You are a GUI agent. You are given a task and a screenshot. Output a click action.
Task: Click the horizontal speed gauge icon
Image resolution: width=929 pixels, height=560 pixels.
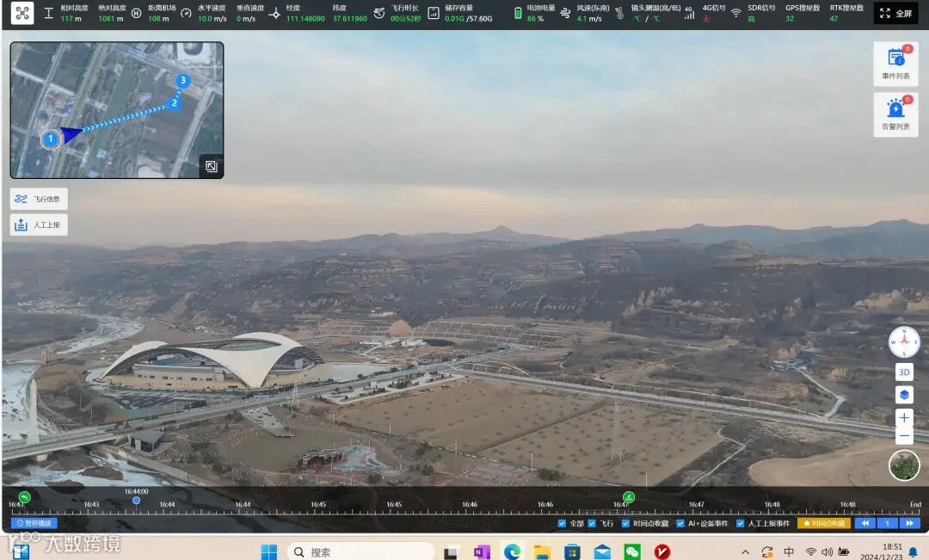(x=186, y=13)
